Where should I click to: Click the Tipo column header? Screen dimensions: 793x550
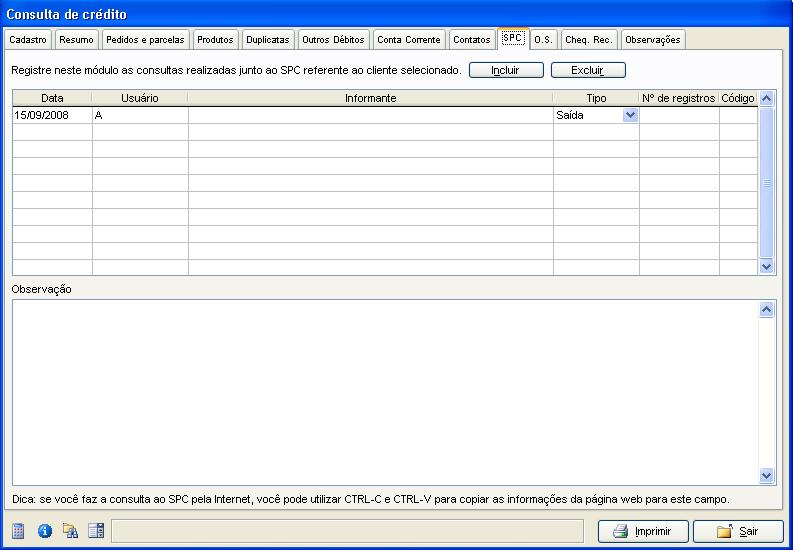[x=596, y=98]
